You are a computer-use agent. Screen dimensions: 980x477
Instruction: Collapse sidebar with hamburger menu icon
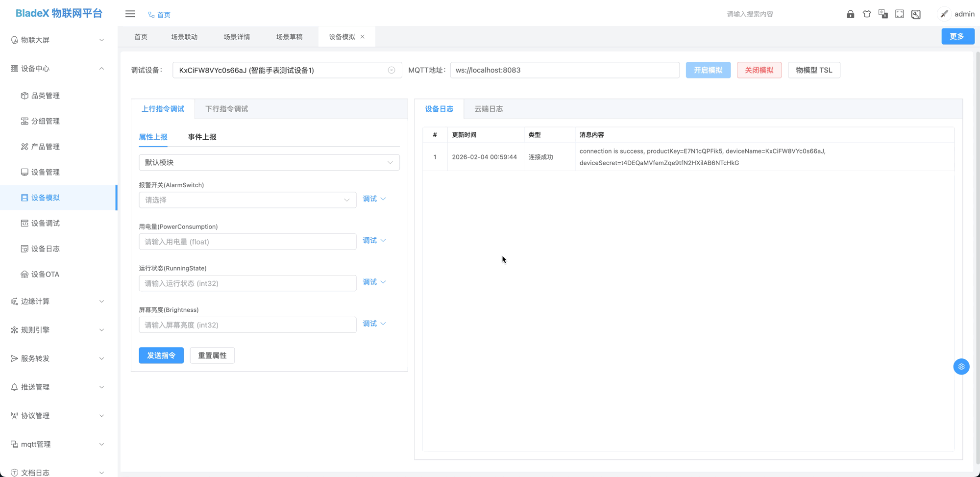(130, 14)
